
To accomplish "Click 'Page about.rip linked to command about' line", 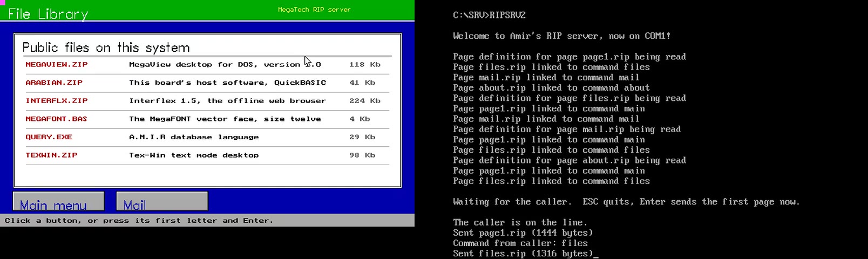I will 551,88.
